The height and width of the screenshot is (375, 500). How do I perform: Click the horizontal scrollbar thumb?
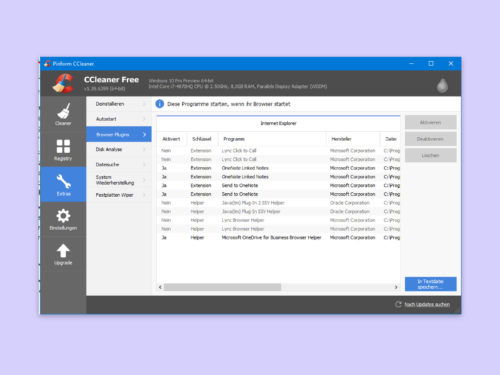click(x=222, y=287)
